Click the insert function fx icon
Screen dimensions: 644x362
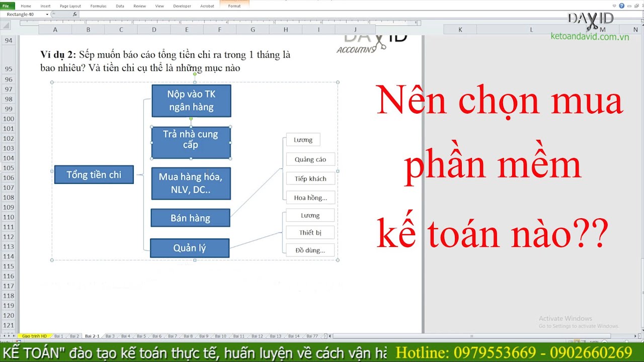75,14
